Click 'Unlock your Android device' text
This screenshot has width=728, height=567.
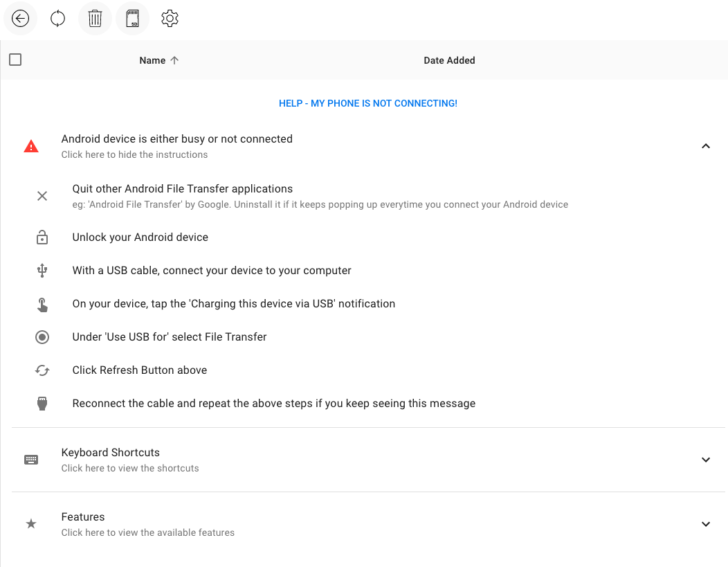140,237
